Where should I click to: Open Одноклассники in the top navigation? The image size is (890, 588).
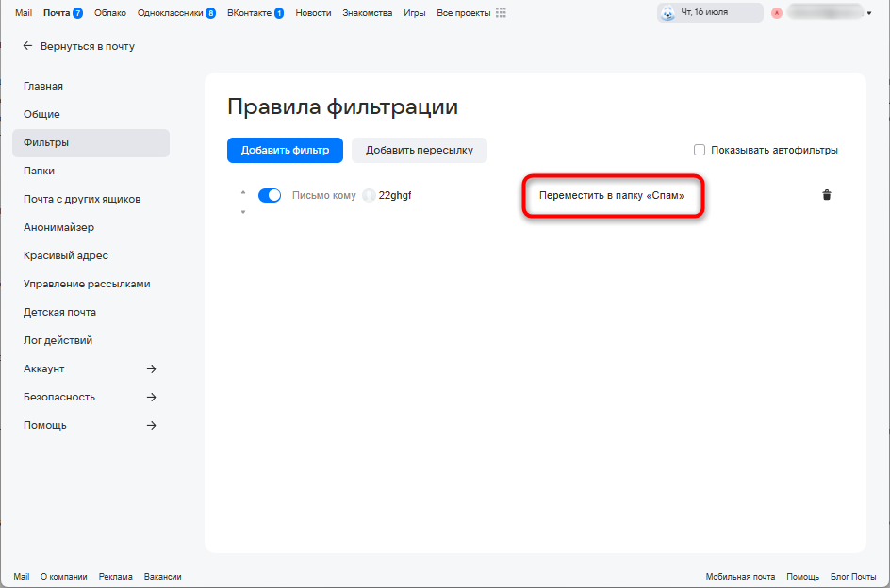pyautogui.click(x=171, y=12)
